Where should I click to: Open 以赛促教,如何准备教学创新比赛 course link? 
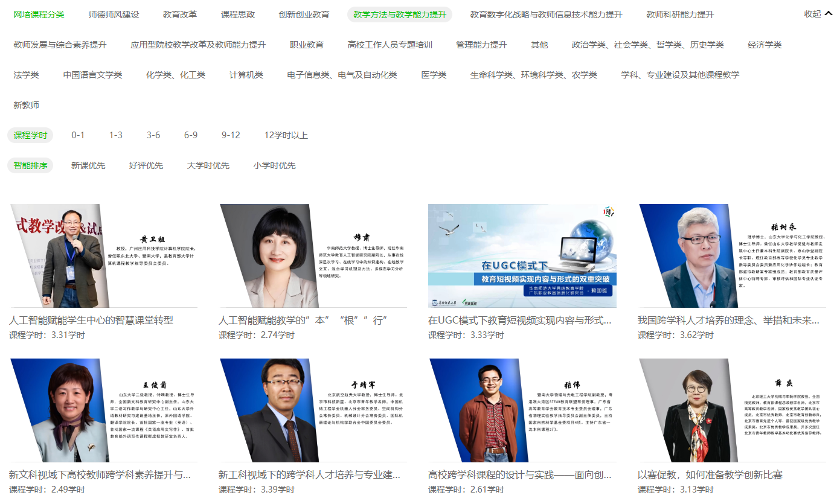[x=710, y=475]
